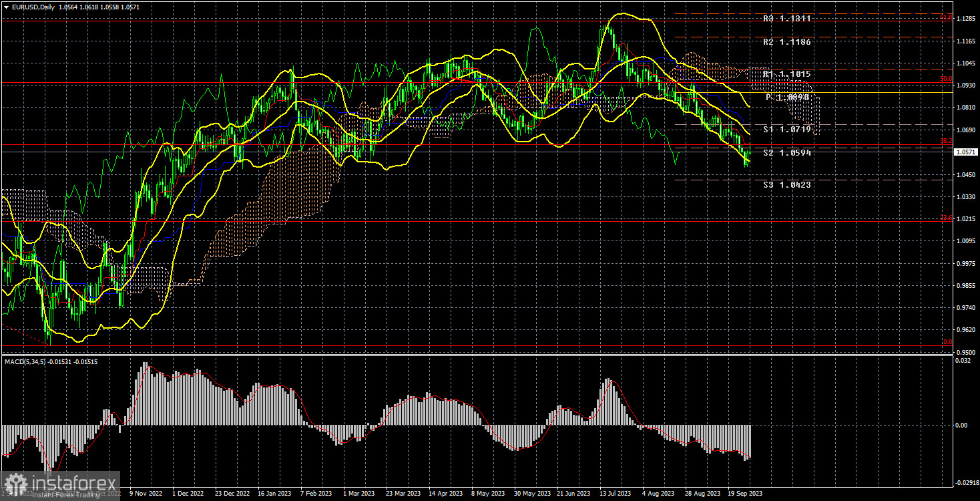Click the OHLC values 1.0564 1.0618 1.0558 1.0571

tap(99, 7)
